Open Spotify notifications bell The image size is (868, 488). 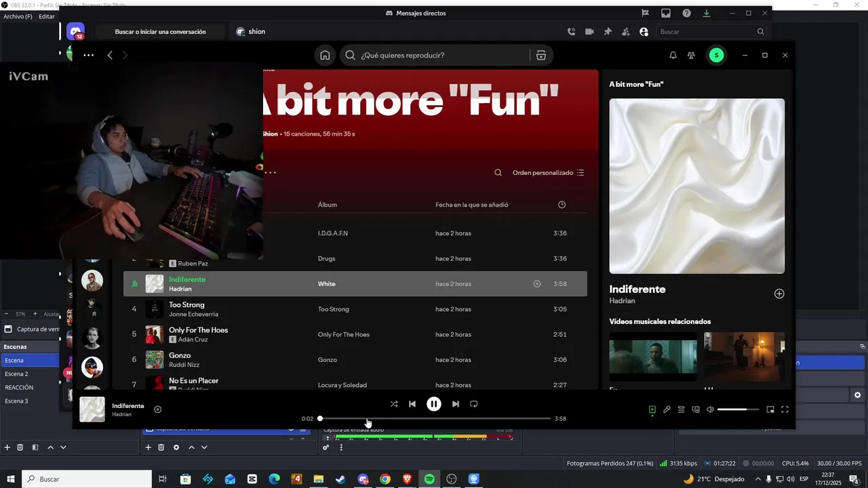[x=673, y=56]
